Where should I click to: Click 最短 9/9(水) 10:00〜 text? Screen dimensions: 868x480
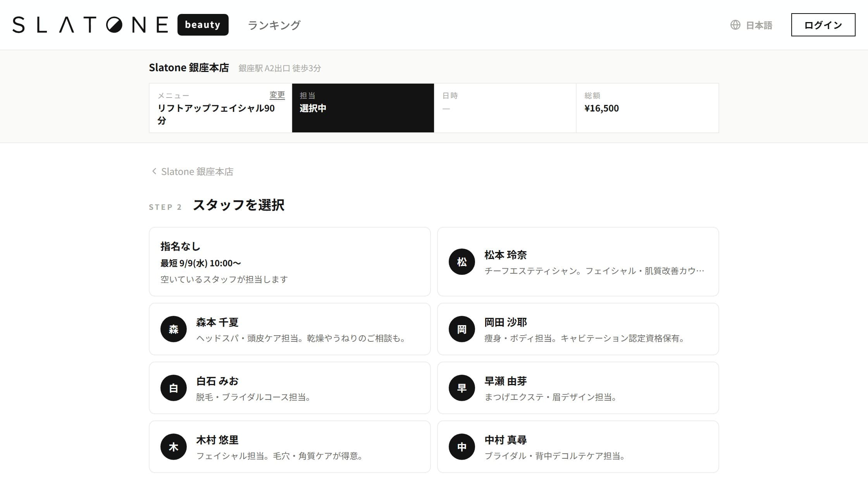point(201,263)
